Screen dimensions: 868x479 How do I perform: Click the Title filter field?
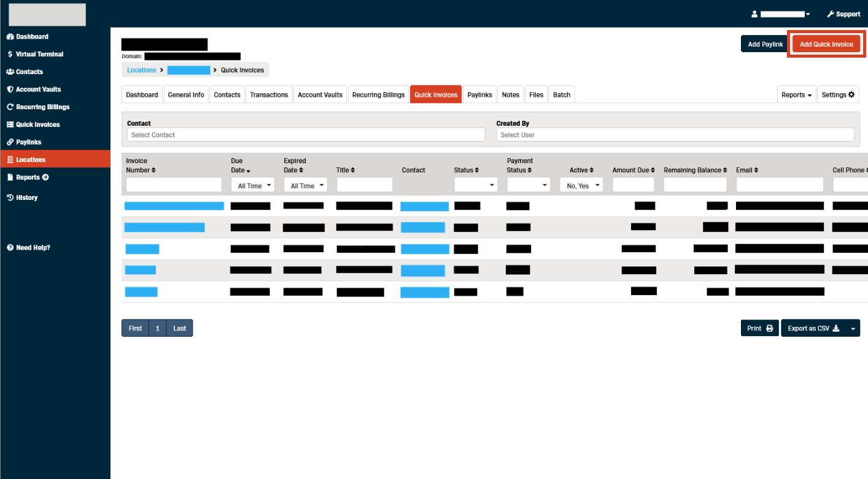(x=365, y=185)
